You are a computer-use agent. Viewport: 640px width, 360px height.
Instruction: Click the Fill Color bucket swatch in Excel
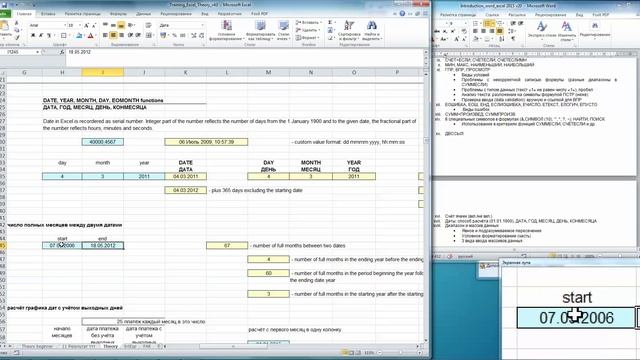click(78, 36)
